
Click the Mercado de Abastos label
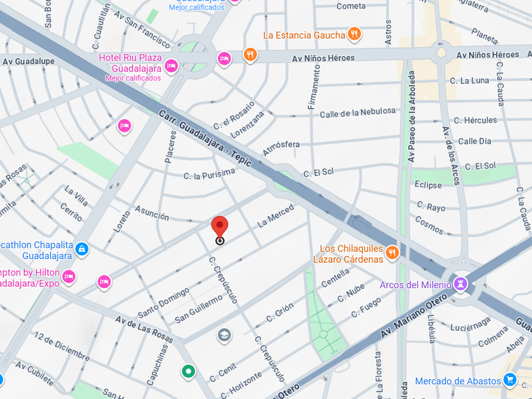458,381
